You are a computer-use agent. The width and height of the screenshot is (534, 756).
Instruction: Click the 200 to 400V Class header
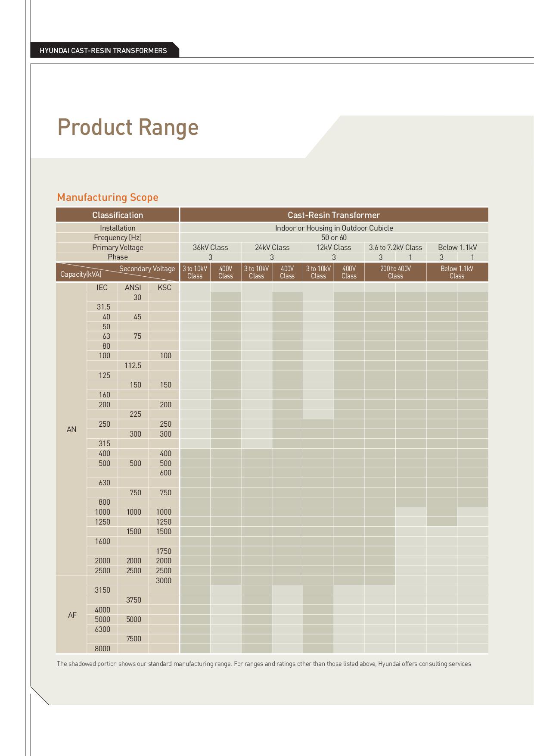(395, 272)
